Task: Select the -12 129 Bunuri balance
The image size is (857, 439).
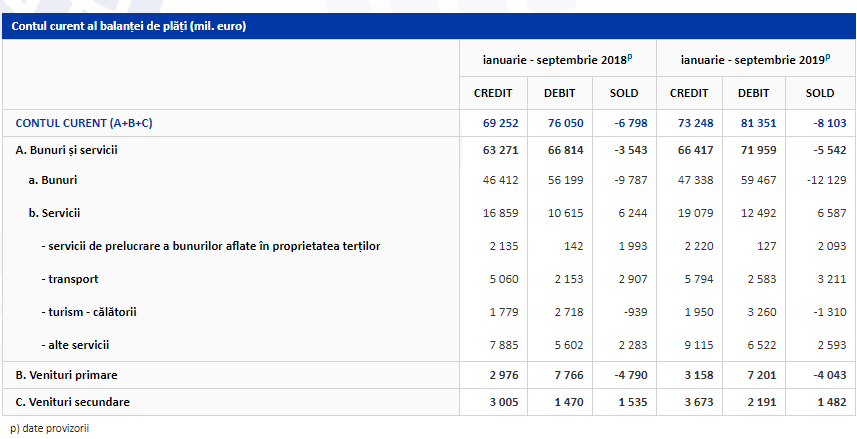Action: 826,180
